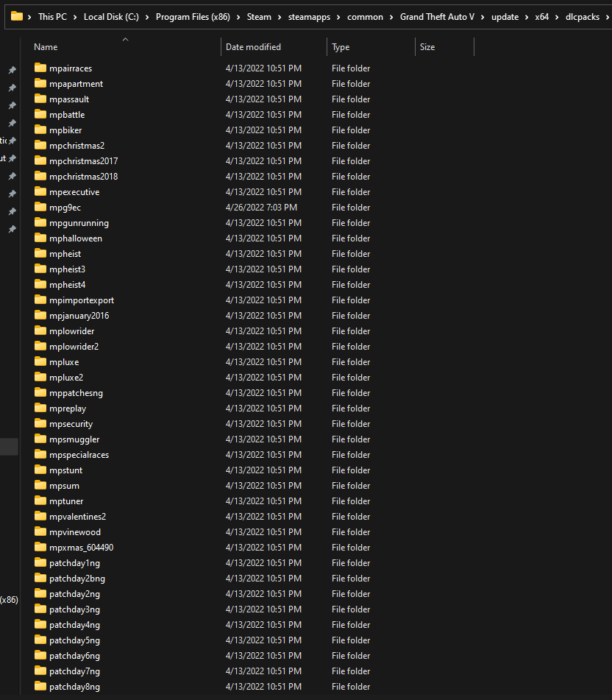Click the mphalloween folder icon
This screenshot has width=612, height=700.
pos(40,238)
